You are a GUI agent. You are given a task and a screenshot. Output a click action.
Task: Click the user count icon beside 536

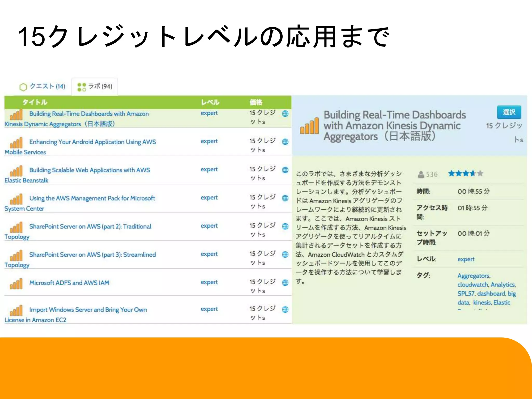click(421, 174)
